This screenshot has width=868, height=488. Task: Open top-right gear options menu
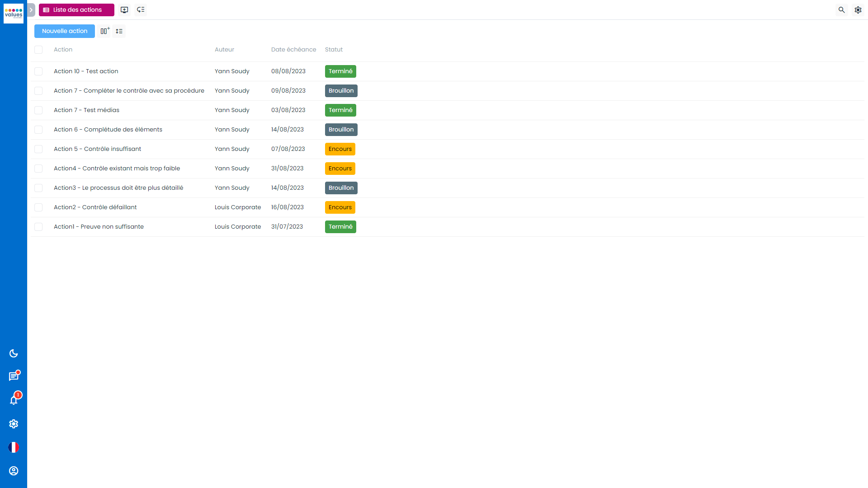point(858,10)
